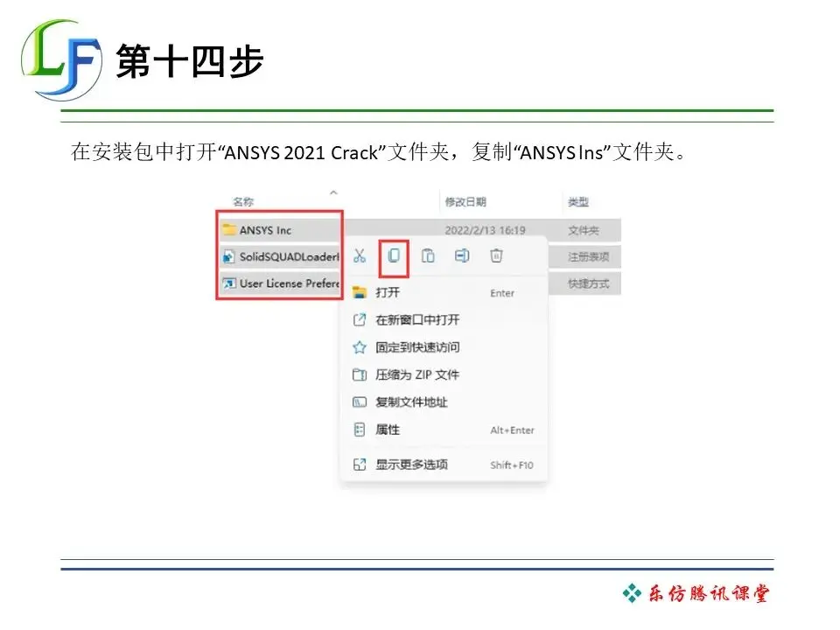Image resolution: width=840 pixels, height=630 pixels.
Task: Select 复制文件地址 menu entry
Action: [x=444, y=402]
